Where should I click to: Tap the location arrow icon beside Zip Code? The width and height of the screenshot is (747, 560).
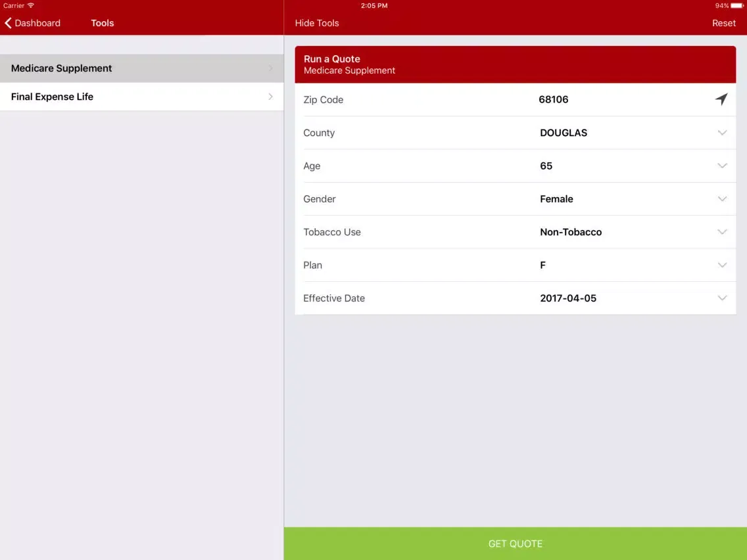coord(721,99)
